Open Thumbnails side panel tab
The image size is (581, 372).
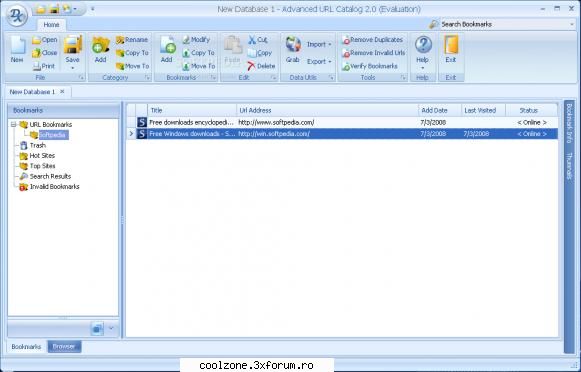[569, 166]
